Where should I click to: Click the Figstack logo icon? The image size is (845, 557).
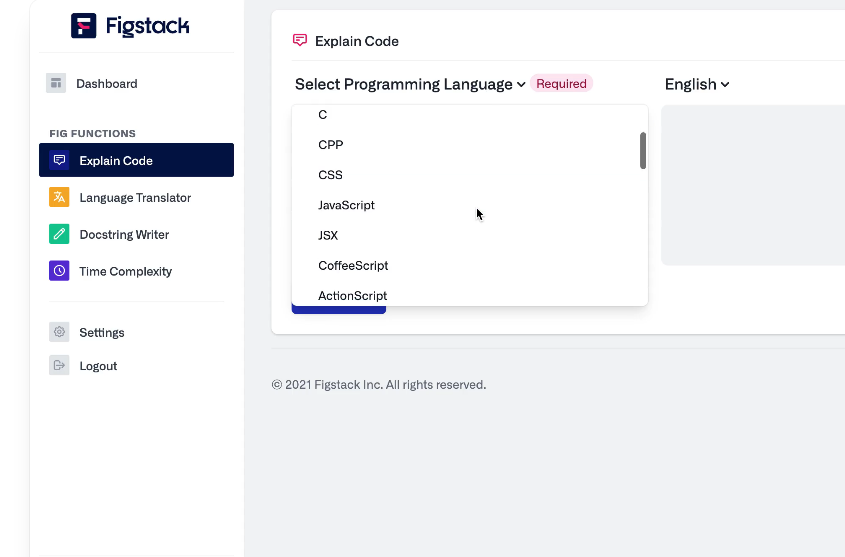coord(84,26)
